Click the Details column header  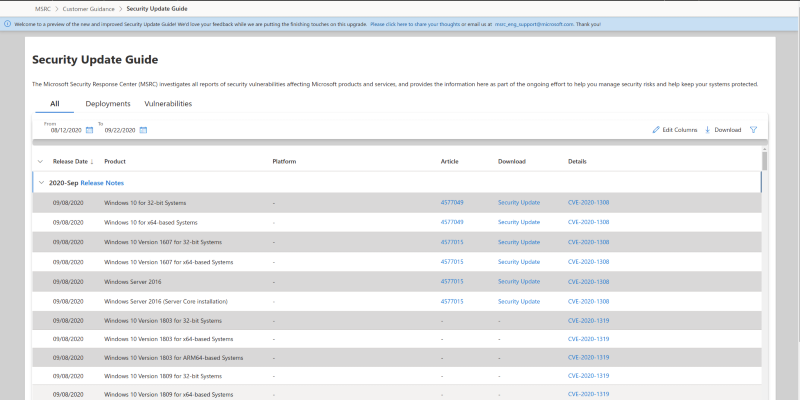tap(577, 162)
